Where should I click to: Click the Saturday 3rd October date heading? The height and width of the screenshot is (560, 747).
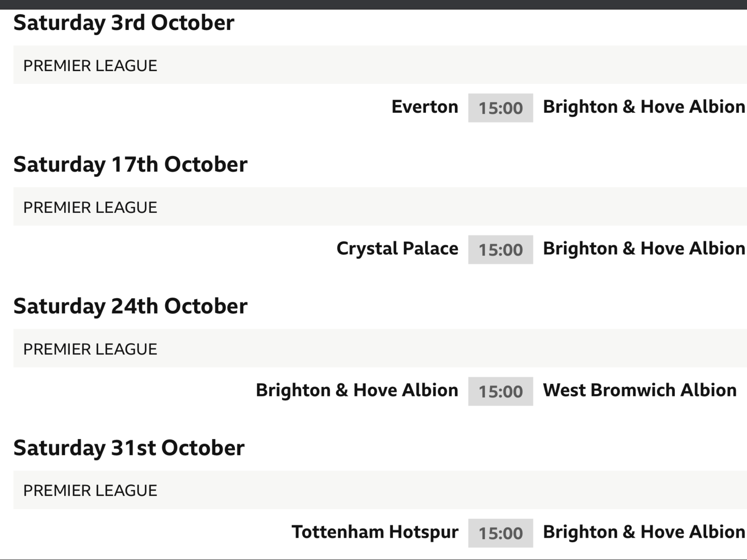tap(124, 23)
